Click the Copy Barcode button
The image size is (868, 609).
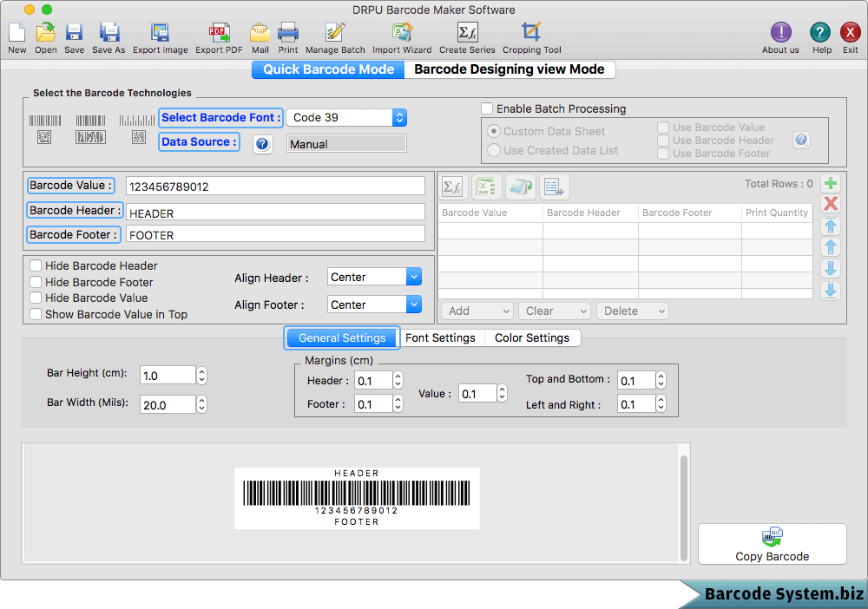pos(773,544)
